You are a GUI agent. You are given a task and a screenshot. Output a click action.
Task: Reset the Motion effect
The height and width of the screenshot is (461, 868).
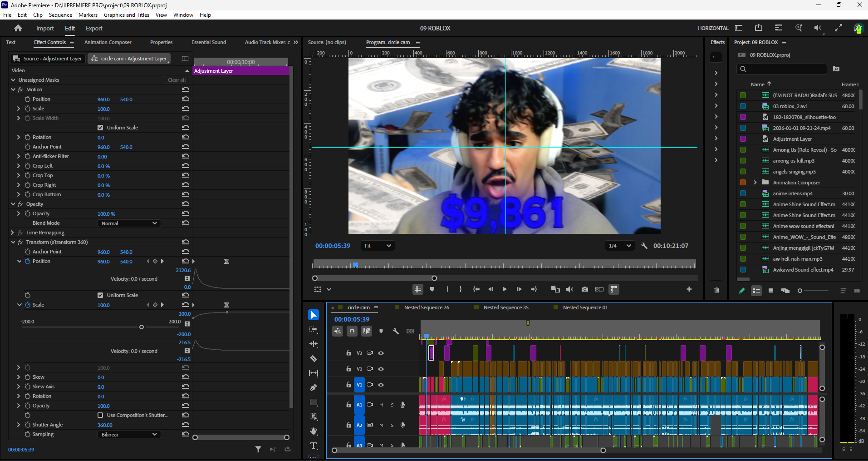[x=186, y=89]
